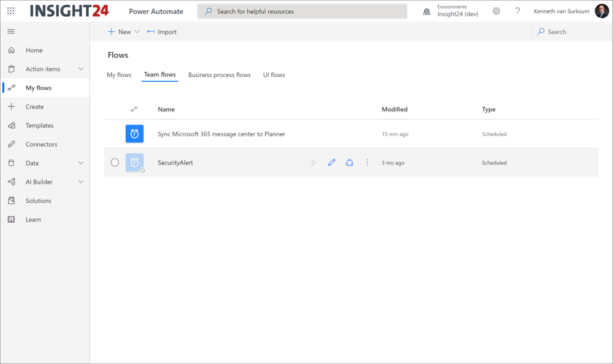
Task: Run the SecurityAlert flow play icon
Action: (314, 162)
